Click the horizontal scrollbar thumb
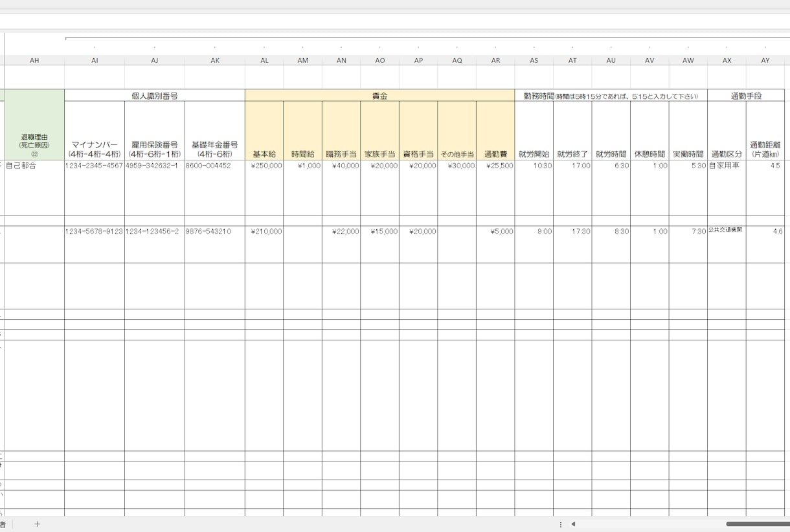This screenshot has width=790, height=532. pyautogui.click(x=758, y=524)
